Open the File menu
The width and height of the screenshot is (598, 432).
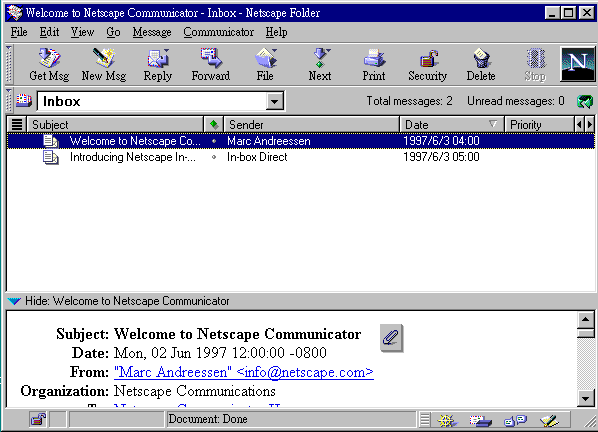coord(19,32)
